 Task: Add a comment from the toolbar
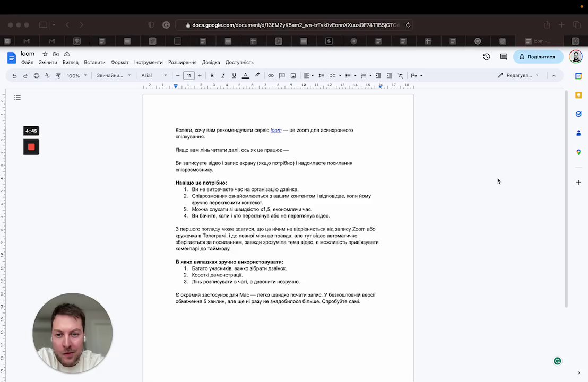tap(282, 76)
